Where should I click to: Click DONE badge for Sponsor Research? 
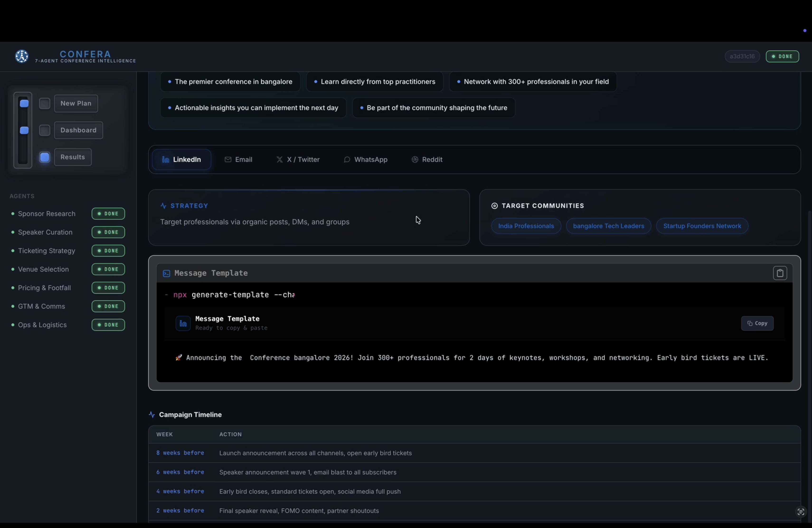108,214
